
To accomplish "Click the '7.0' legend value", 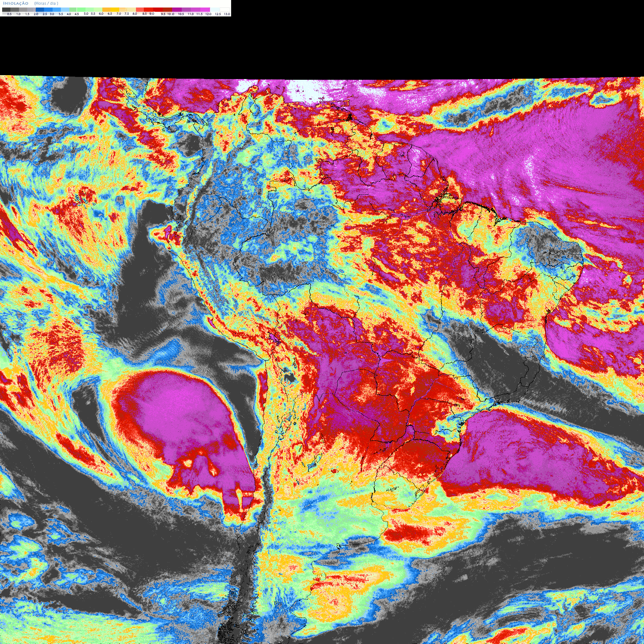I will [x=119, y=14].
